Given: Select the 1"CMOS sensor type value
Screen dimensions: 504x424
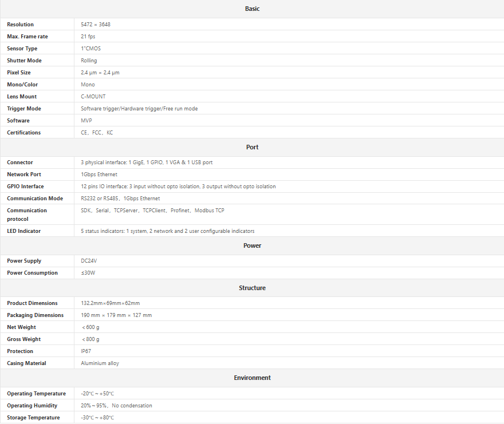Looking at the screenshot, I should (90, 49).
